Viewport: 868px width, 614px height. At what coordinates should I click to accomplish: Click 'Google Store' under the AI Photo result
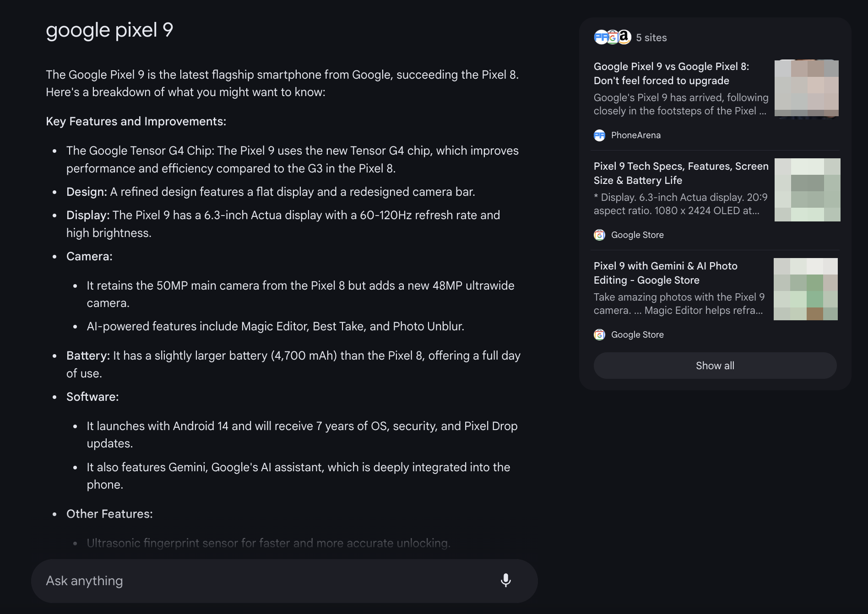coord(637,335)
